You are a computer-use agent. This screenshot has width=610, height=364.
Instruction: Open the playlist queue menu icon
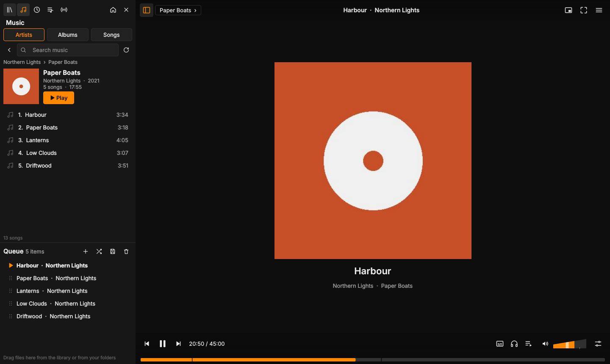(x=529, y=344)
